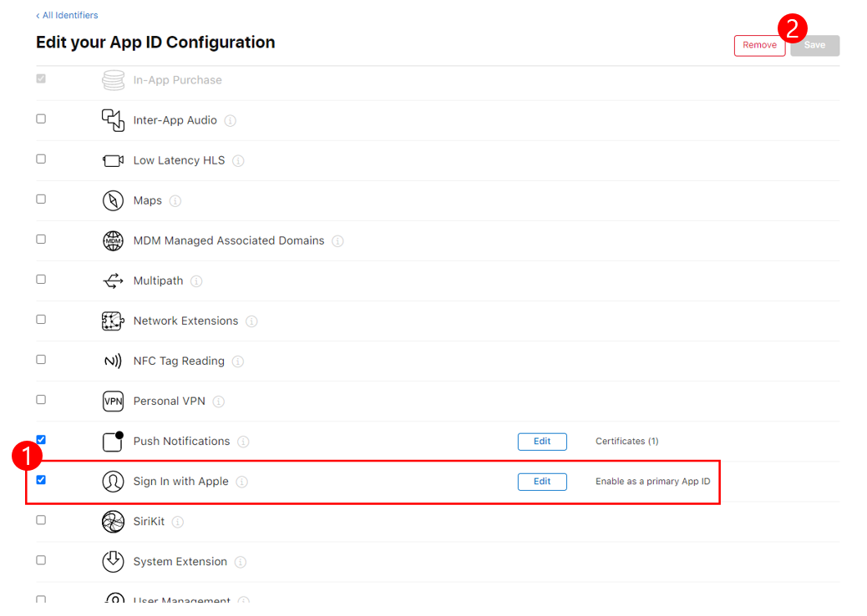Check the System Extension checkbox
The image size is (867, 616).
(x=41, y=560)
